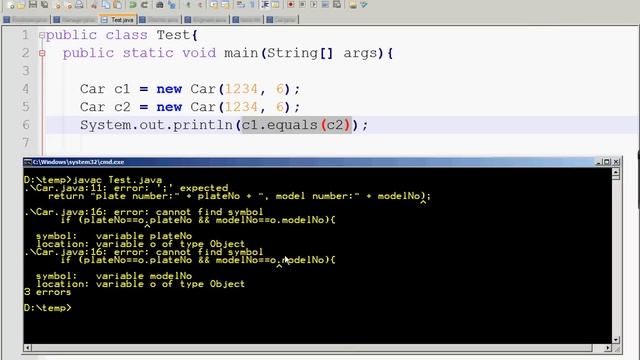The height and width of the screenshot is (360, 640).
Task: Run macro multiple times icon
Action: click(325, 4)
